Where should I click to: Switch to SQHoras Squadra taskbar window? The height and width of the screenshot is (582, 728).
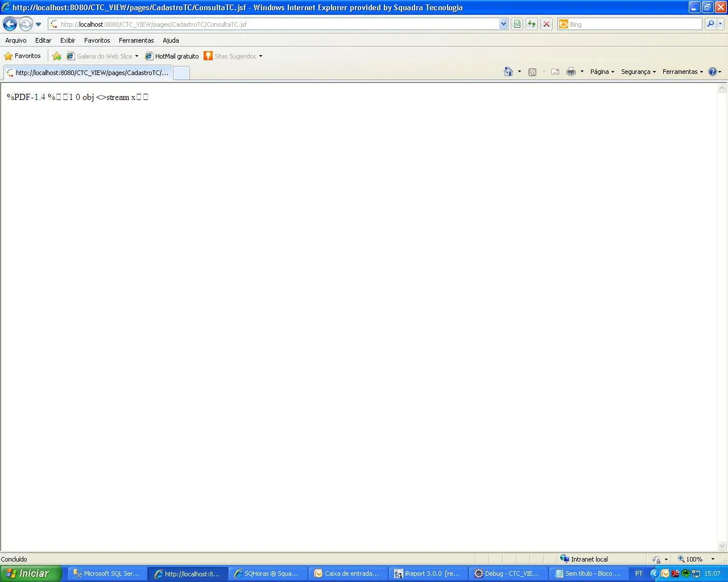tap(268, 573)
